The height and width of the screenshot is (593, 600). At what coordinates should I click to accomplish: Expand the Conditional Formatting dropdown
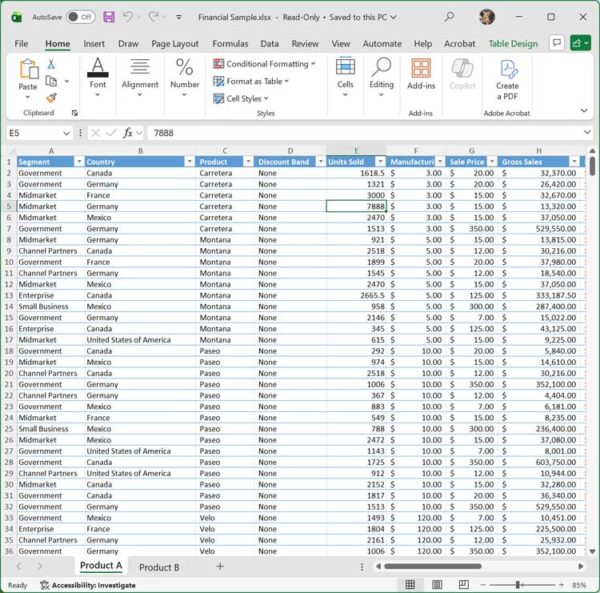point(313,64)
